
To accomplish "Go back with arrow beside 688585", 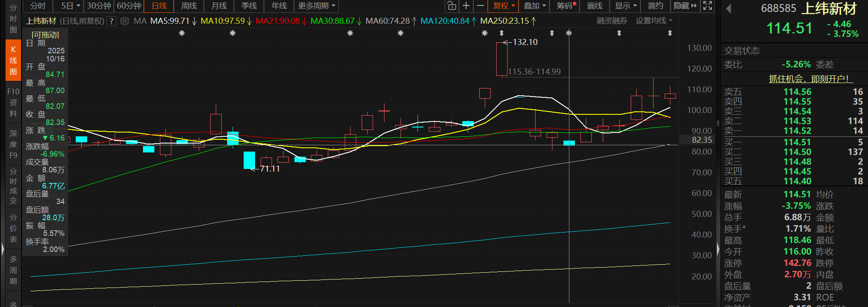I will (728, 8).
